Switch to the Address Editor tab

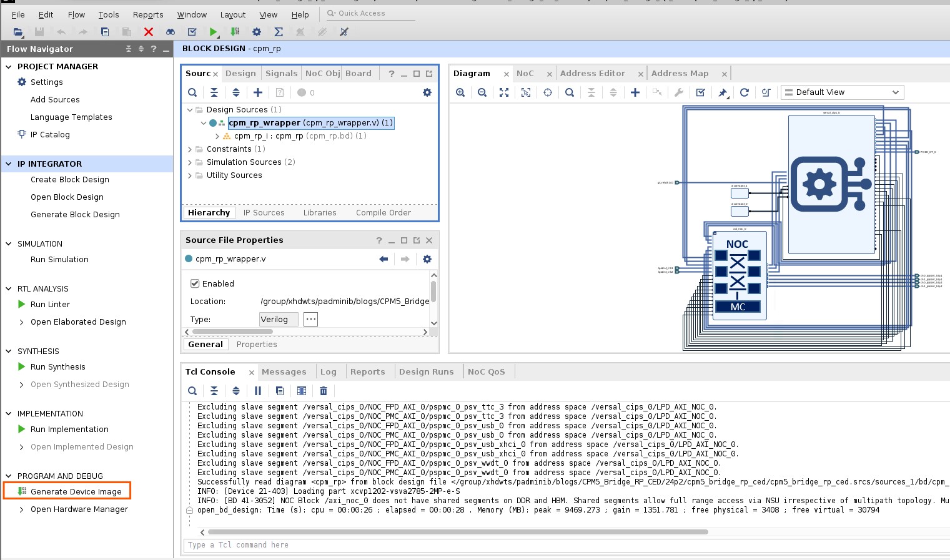592,74
